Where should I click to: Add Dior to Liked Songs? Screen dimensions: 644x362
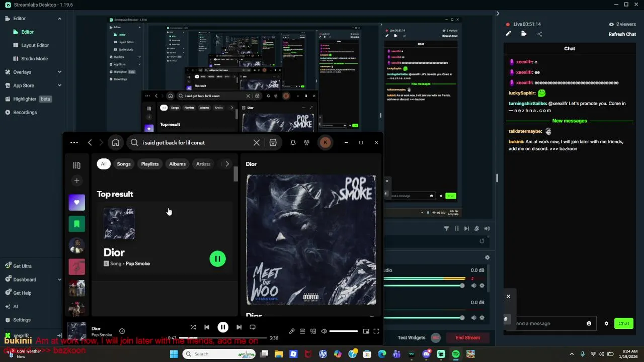click(122, 331)
